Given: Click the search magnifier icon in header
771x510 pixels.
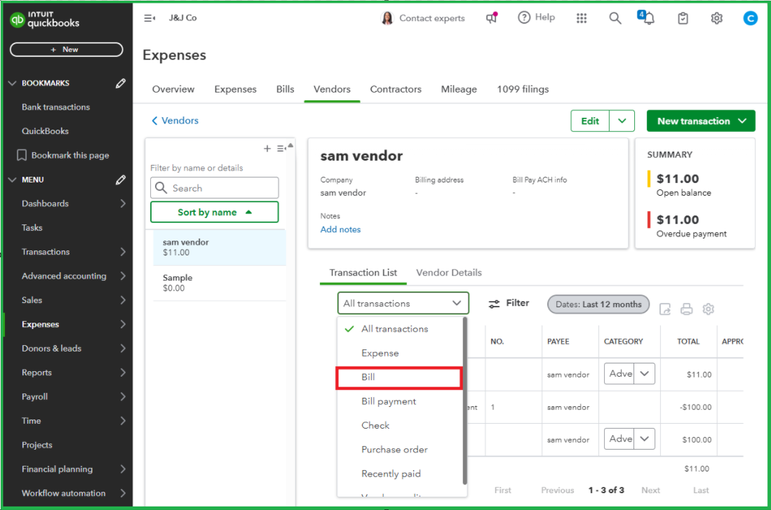Looking at the screenshot, I should (615, 18).
